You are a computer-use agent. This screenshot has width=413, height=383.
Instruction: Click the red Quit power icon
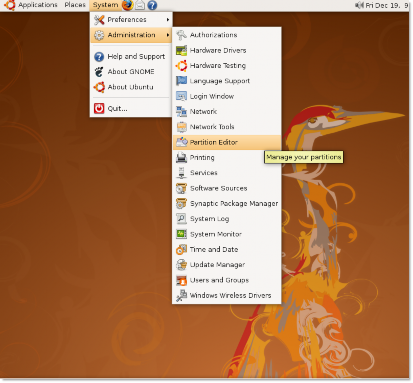coord(99,108)
